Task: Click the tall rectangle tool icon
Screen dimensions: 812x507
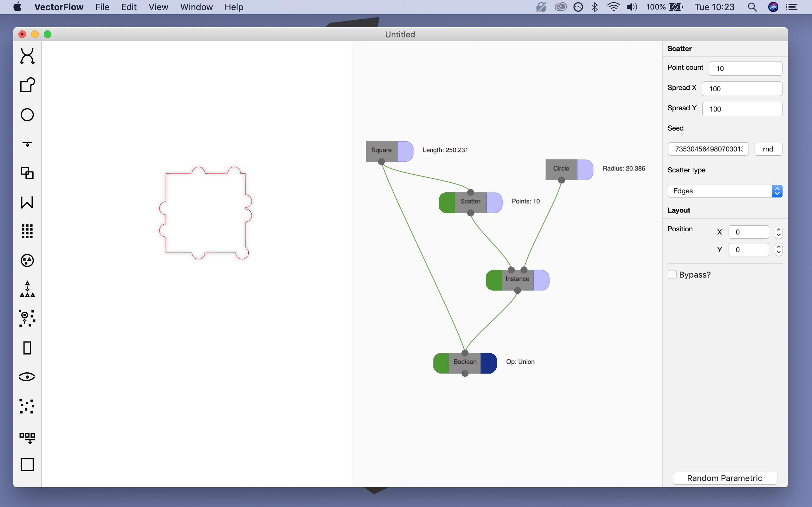Action: (27, 348)
